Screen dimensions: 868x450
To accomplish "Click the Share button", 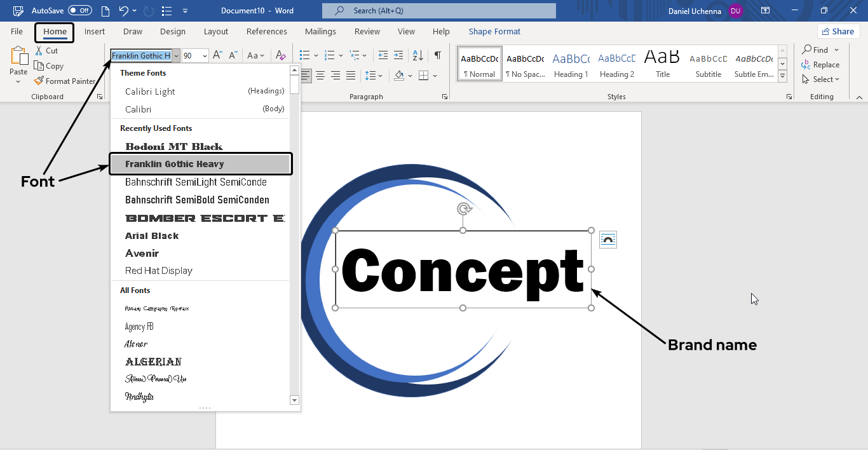I will 838,32.
